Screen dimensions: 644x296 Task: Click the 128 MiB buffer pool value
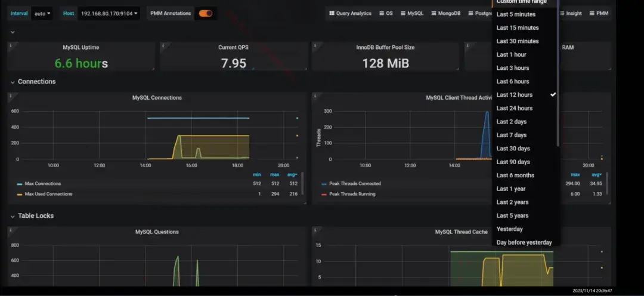point(385,63)
